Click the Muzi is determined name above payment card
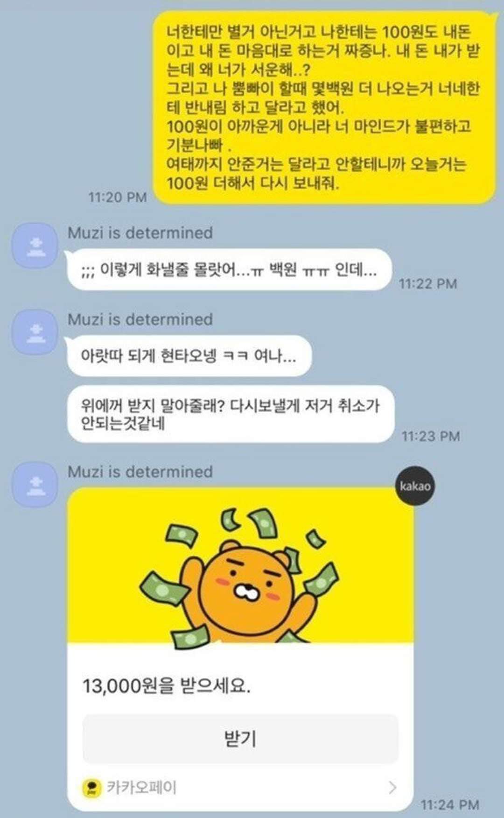 [140, 472]
